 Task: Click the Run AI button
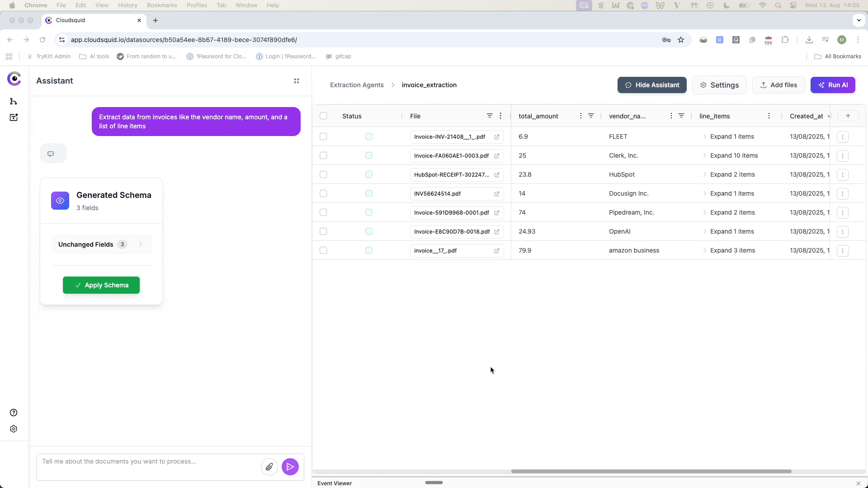[832, 85]
